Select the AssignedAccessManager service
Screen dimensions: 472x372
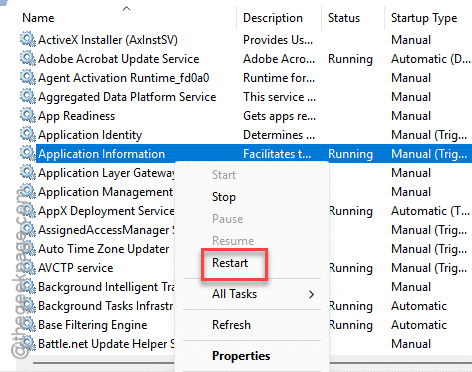[106, 230]
